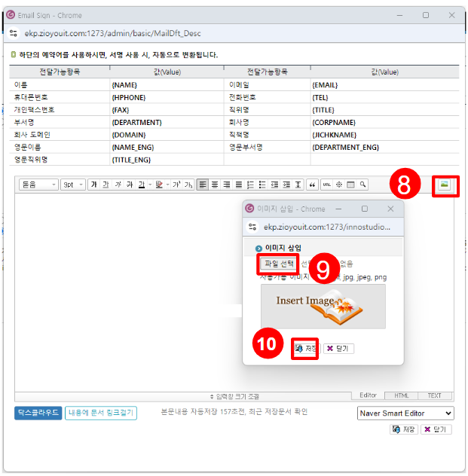Open the 9pt font size dropdown

(72, 185)
